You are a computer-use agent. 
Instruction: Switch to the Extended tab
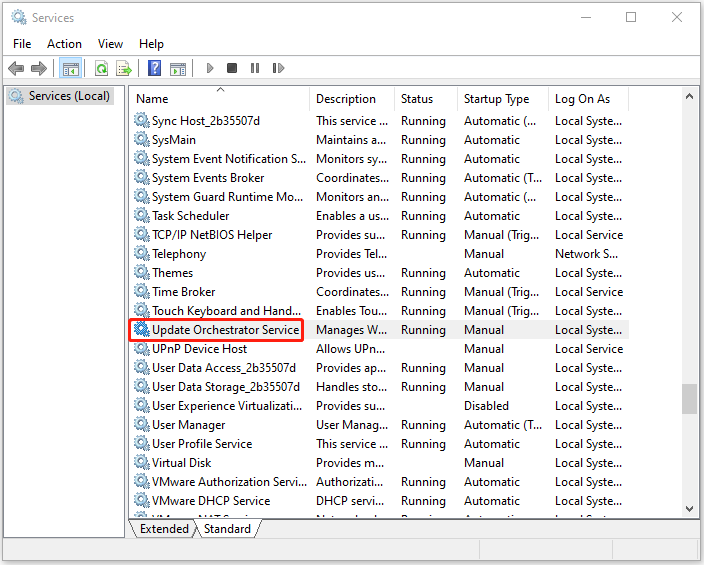[x=164, y=529]
